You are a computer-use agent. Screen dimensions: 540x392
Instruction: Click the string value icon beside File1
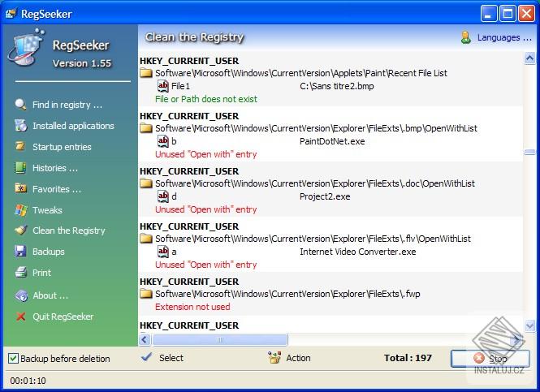click(x=163, y=86)
